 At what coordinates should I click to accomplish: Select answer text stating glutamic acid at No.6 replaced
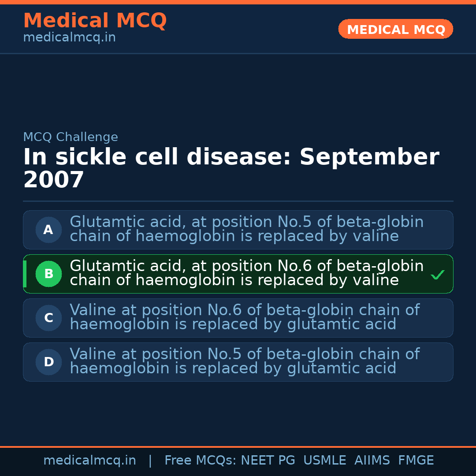point(246,273)
